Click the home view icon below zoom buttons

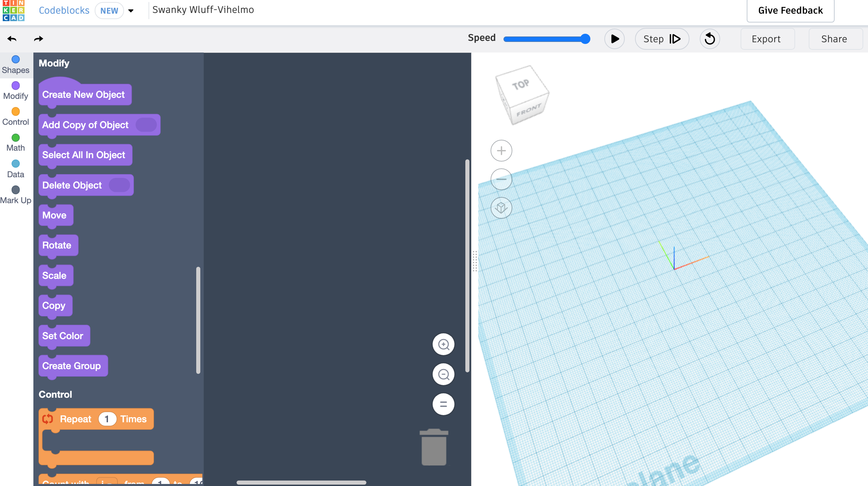click(501, 208)
